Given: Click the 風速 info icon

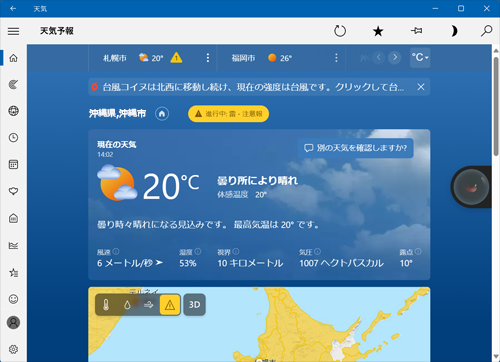Looking at the screenshot, I should pyautogui.click(x=116, y=251).
